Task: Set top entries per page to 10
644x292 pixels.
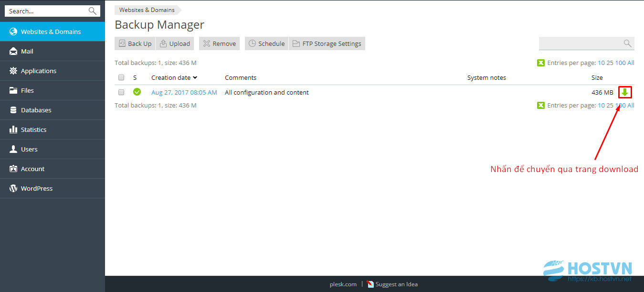Action: coord(601,63)
